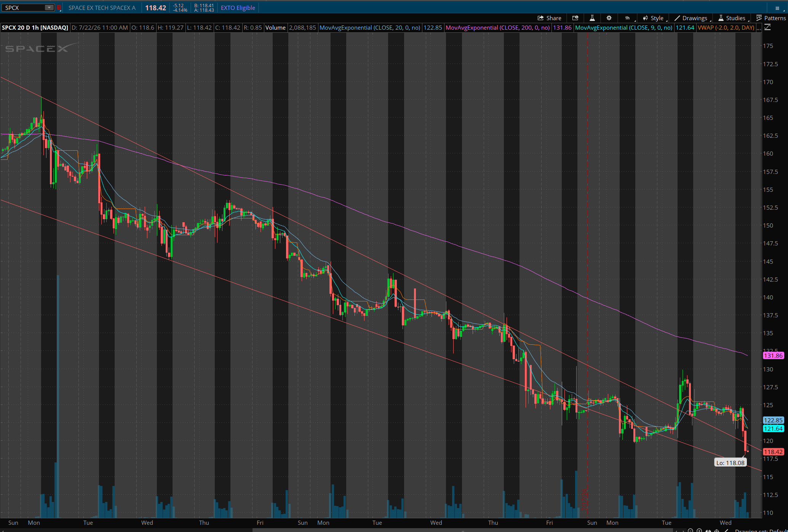Click the Drawing set: Default selector

tap(761, 530)
